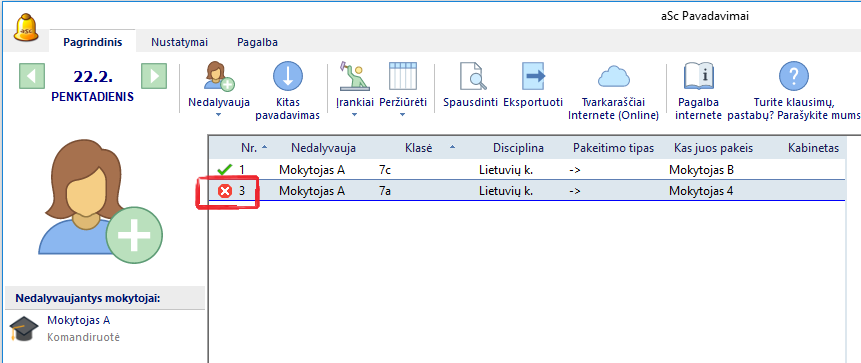Click graduation cap icon beside Mokytojas A

(24, 328)
